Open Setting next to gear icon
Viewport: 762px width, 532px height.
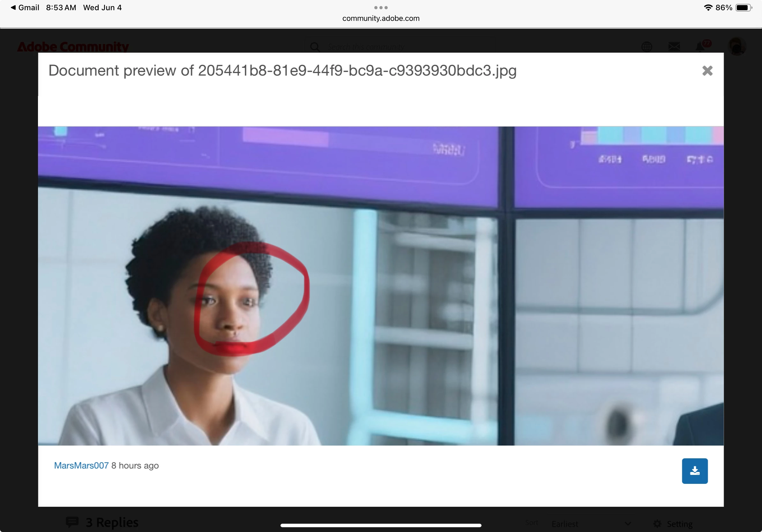[679, 524]
